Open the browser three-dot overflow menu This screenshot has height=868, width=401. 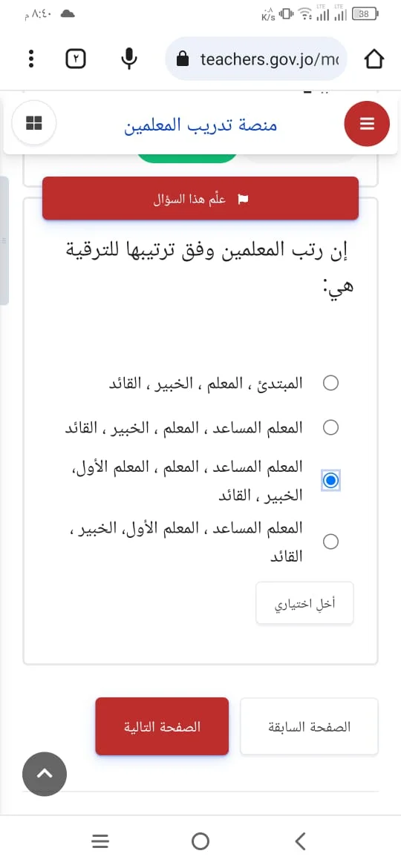pos(32,59)
